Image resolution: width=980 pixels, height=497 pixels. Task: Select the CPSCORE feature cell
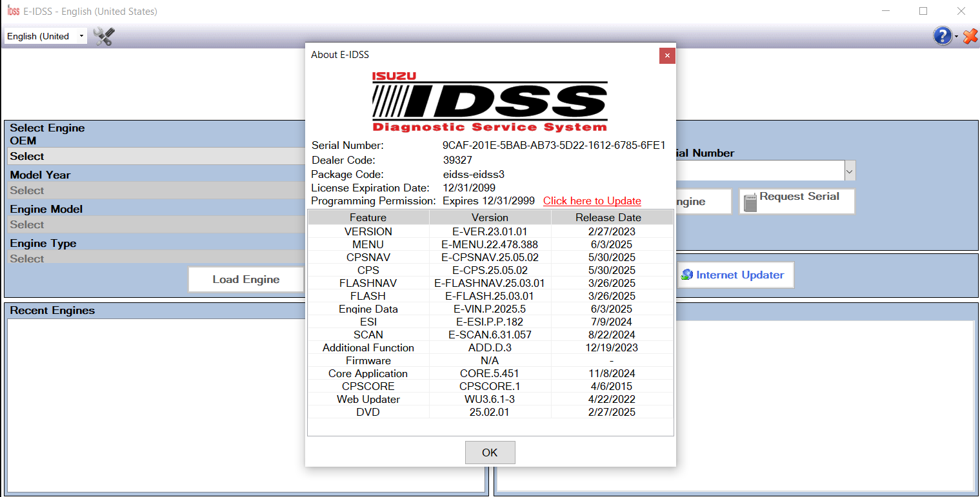368,386
